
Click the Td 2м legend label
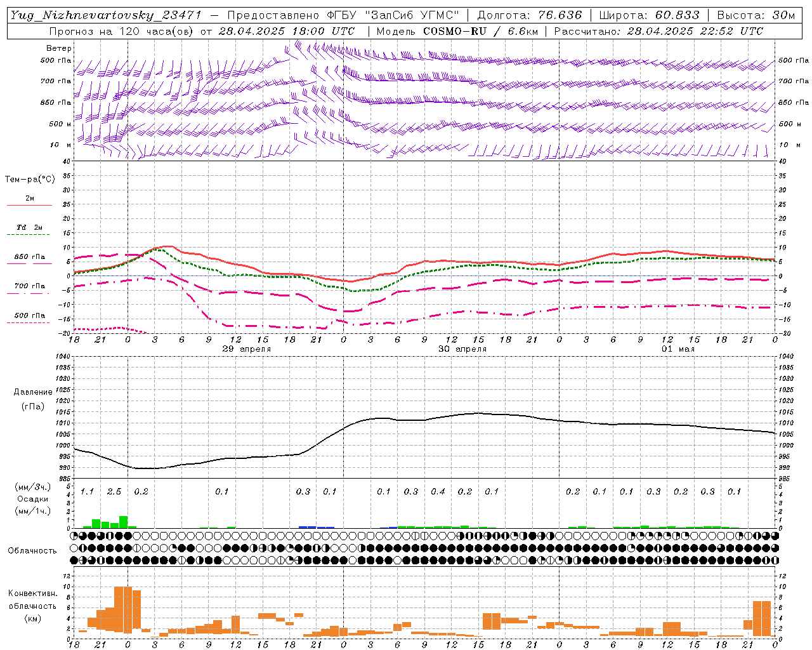[29, 227]
